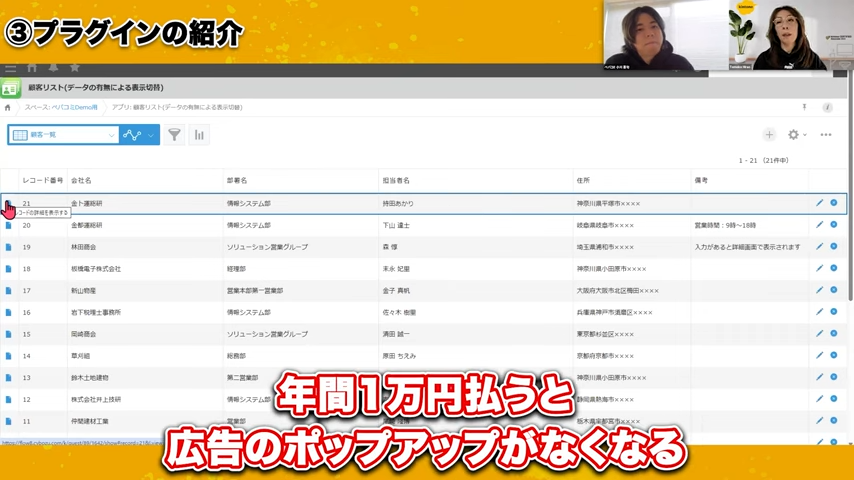The height and width of the screenshot is (480, 854).
Task: Click the breadcrumb home icon
Action: pyautogui.click(x=8, y=108)
